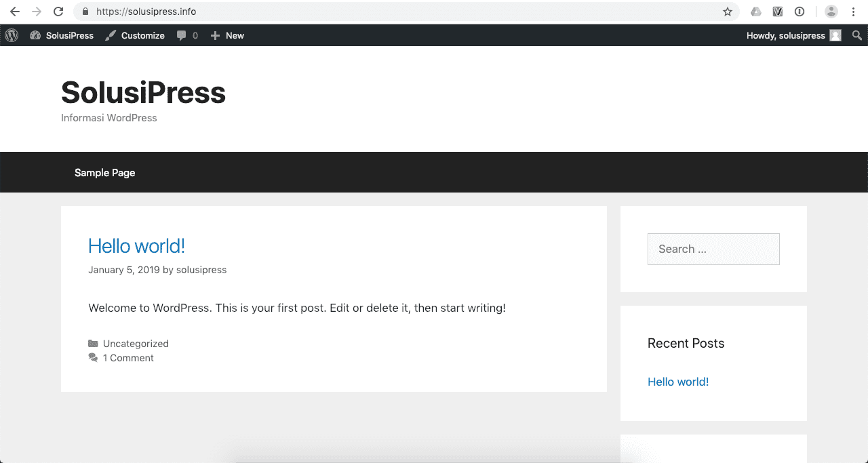Bookmark this page with the star icon
Image resolution: width=868 pixels, height=463 pixels.
tap(728, 12)
